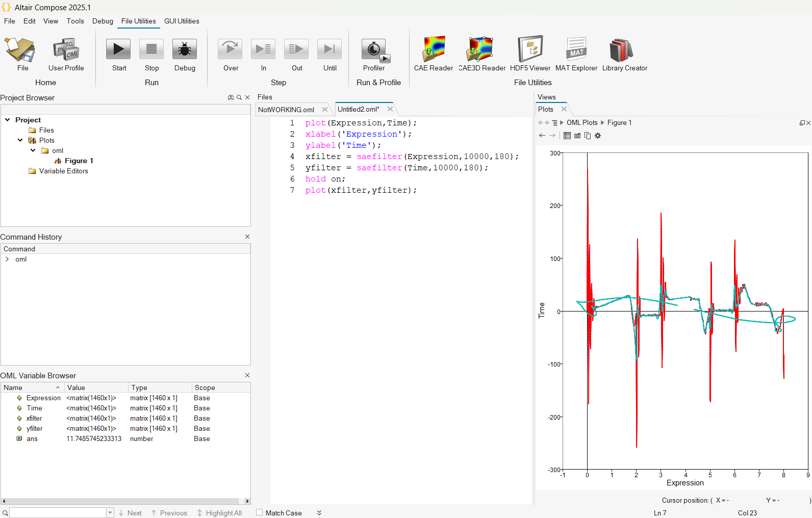Viewport: 812px width, 518px height.
Task: Close the OML Variable Browser panel
Action: (x=247, y=375)
